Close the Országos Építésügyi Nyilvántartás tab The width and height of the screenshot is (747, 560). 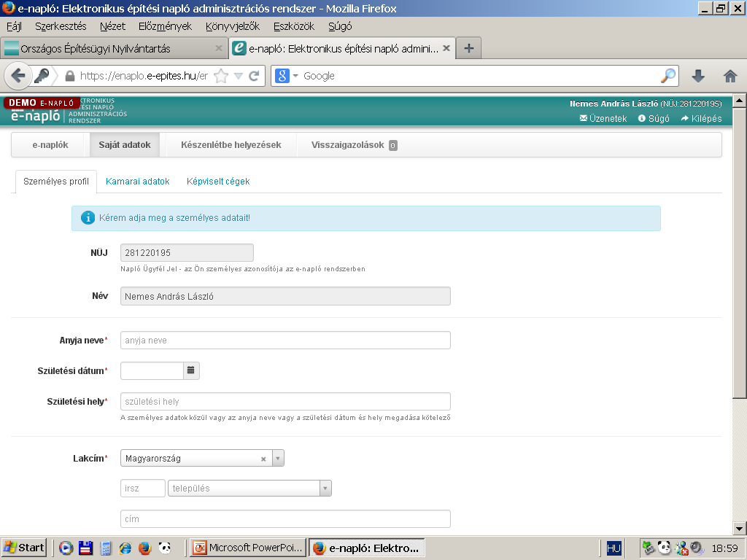click(x=219, y=48)
